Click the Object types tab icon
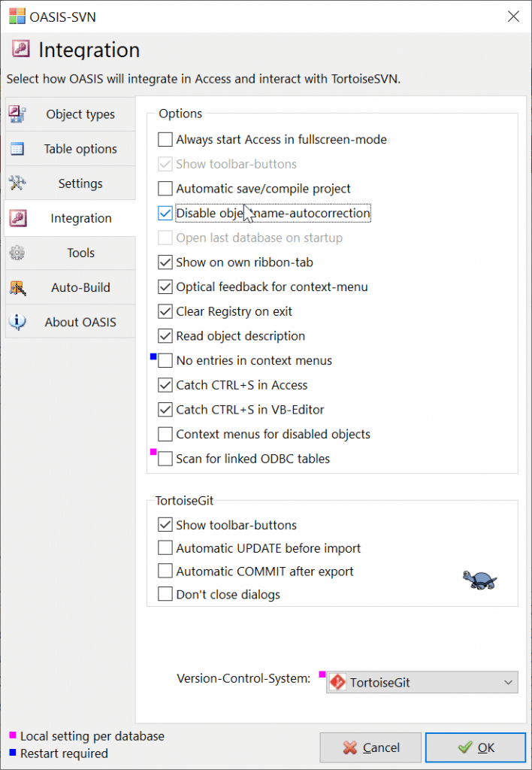The height and width of the screenshot is (770, 532). pos(18,114)
